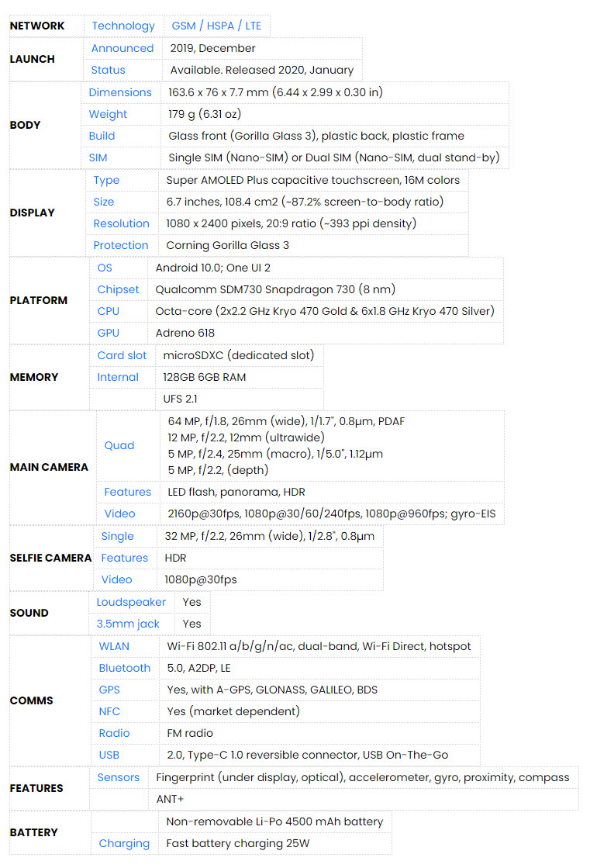The height and width of the screenshot is (868, 590).
Task: Click 'Super AMOLED Plus capacitive touchscreen' text
Action: [283, 180]
